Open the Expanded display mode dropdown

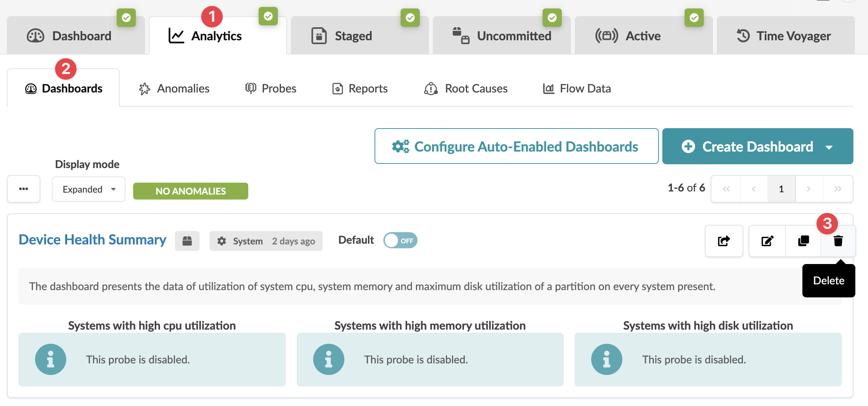89,189
